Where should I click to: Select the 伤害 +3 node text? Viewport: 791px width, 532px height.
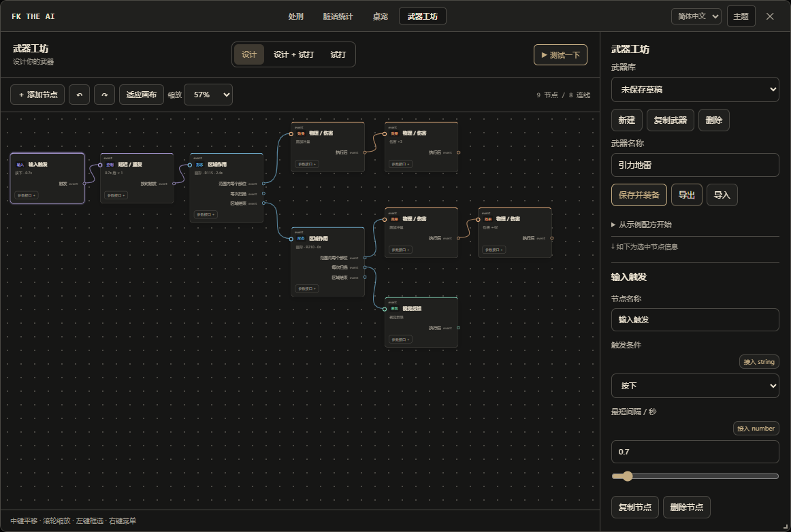[x=396, y=142]
